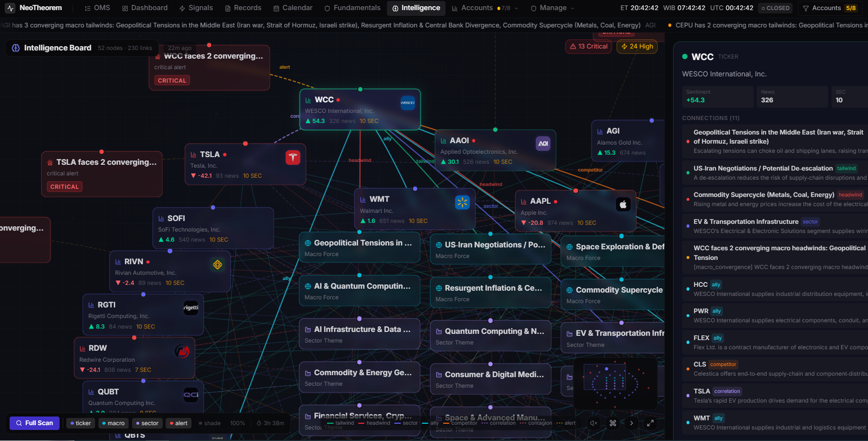Open the Manage dropdown menu
The image size is (868, 441).
coord(553,8)
